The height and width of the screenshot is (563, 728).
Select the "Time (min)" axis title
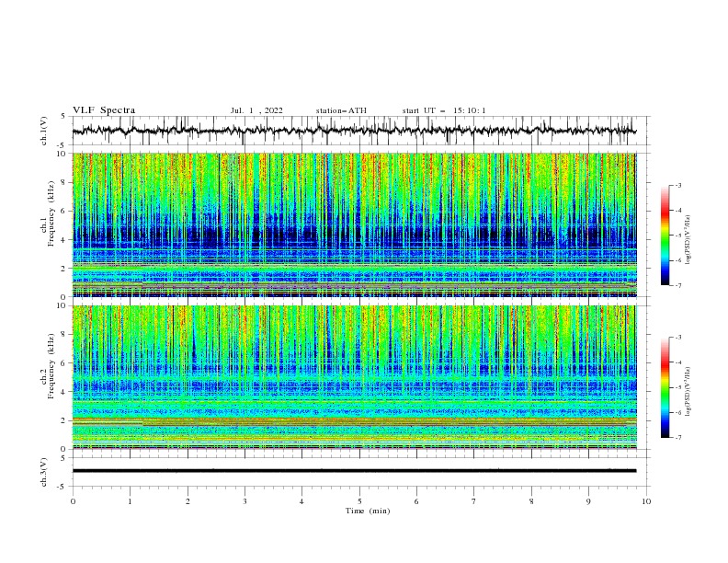point(368,511)
